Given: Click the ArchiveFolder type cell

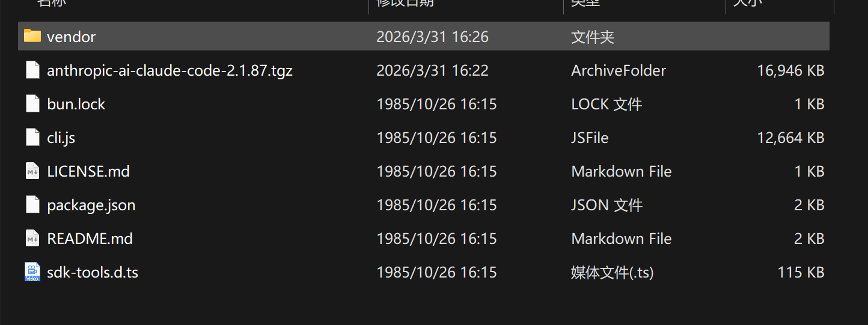Looking at the screenshot, I should (619, 70).
